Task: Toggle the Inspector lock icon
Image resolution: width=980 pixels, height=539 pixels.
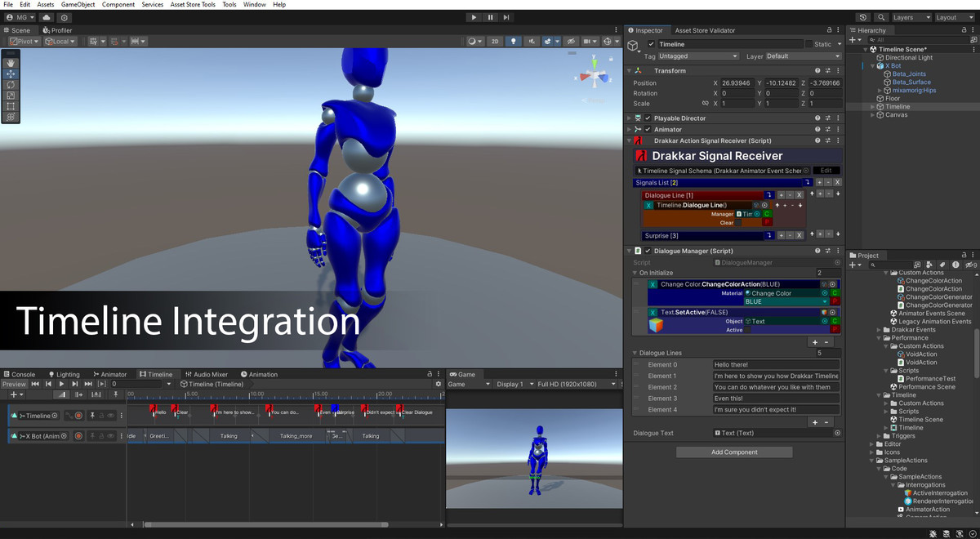Action: (828, 30)
